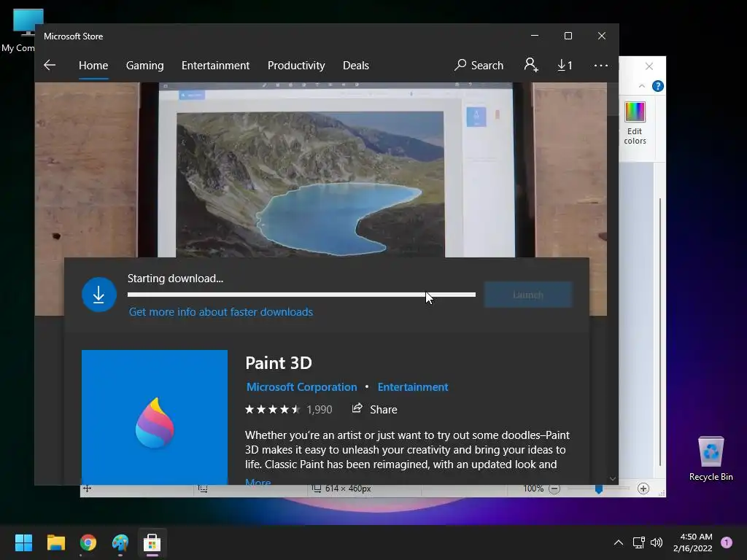Click Paint's vertical scrollbar
747x560 pixels.
(659, 332)
